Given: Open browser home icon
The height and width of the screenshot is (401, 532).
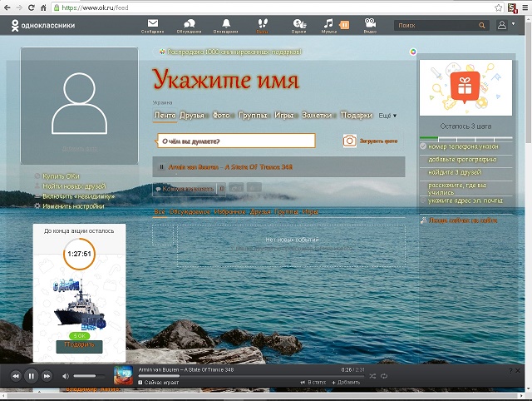Looking at the screenshot, I should tap(43, 7).
